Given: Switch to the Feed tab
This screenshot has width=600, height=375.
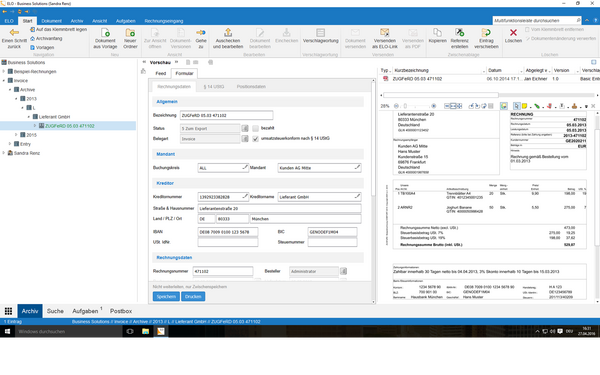Looking at the screenshot, I should tap(161, 73).
